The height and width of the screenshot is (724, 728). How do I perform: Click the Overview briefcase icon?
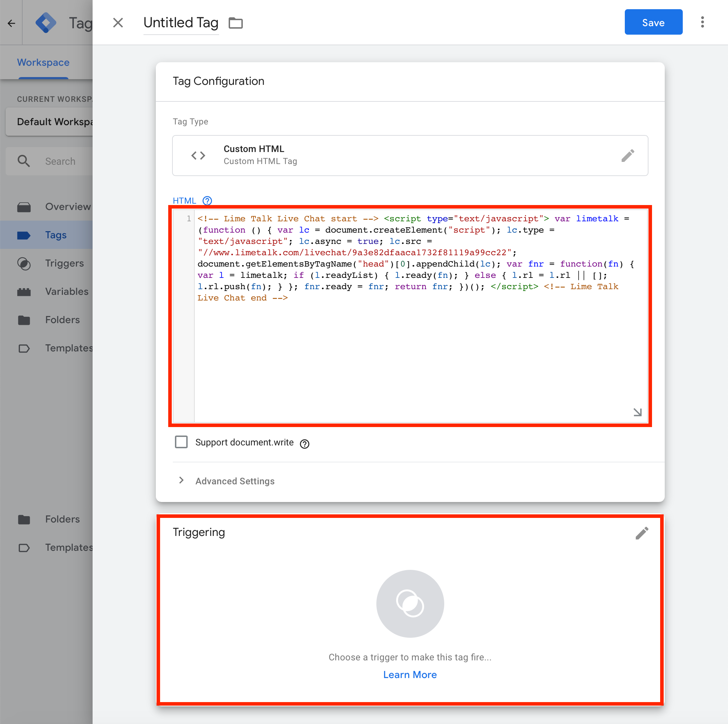click(x=24, y=207)
